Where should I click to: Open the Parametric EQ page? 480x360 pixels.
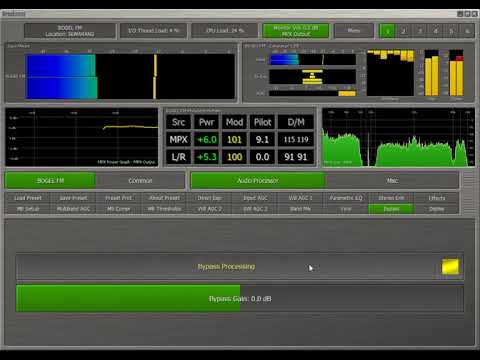tap(346, 198)
